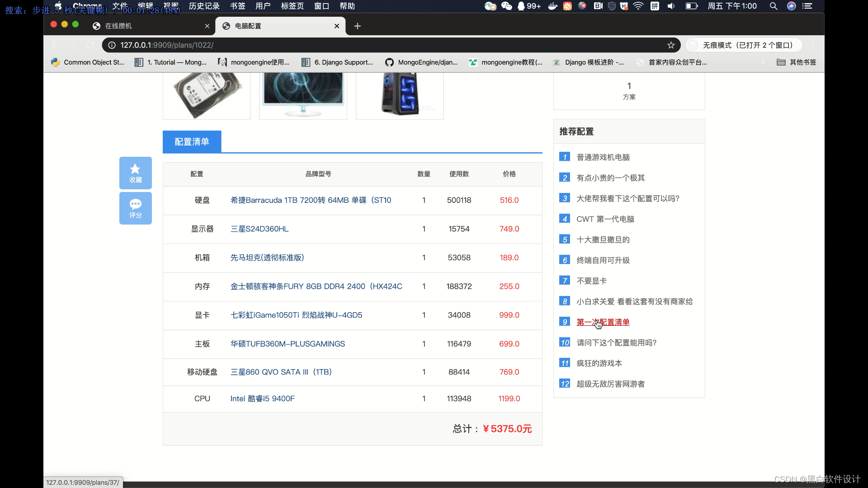
Task: Close the 在线攒机 tab
Action: (x=207, y=26)
